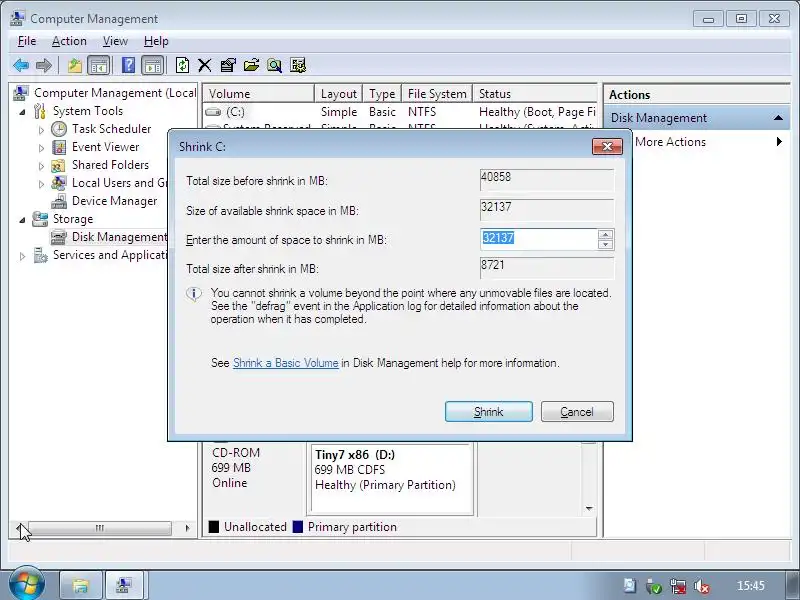800x600 pixels.
Task: Click the Volume column header
Action: coord(258,94)
